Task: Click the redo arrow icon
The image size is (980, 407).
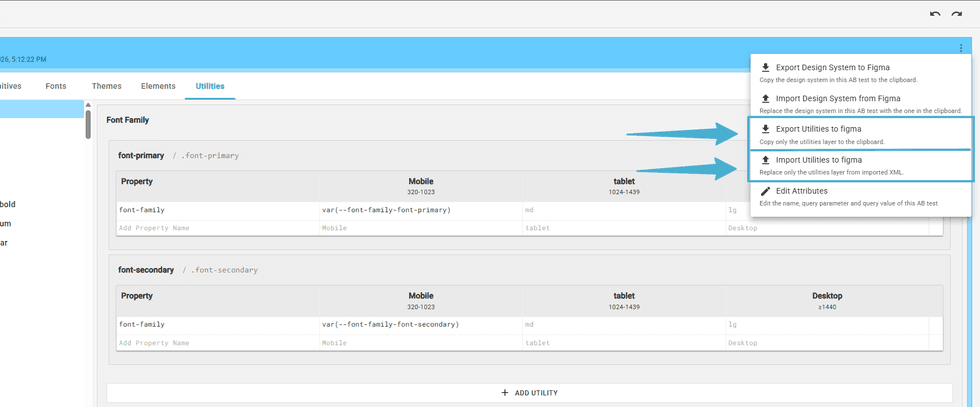Action: pos(956,14)
